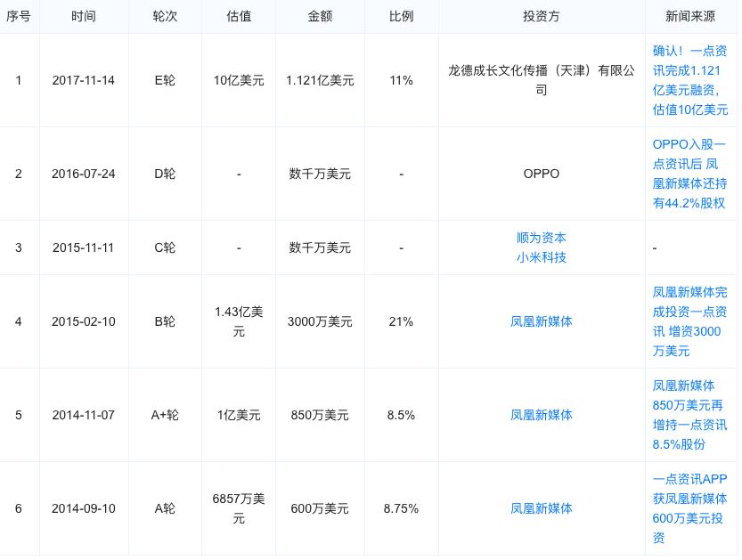
Task: Click the 估值 column header
Action: [239, 17]
